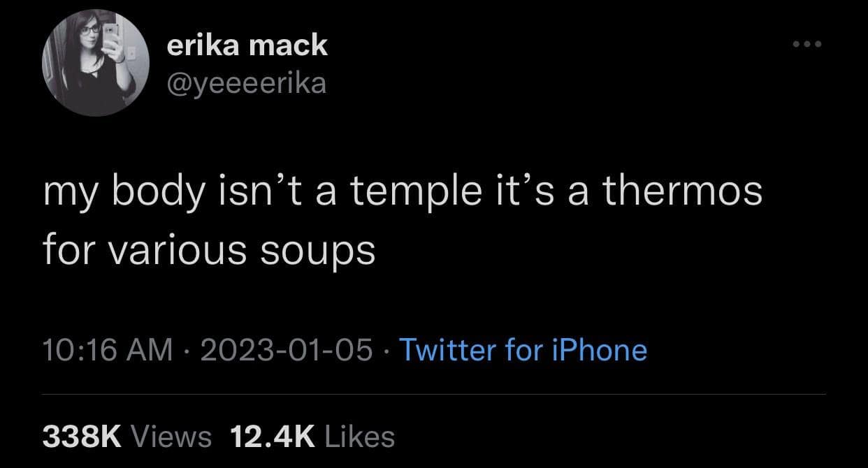
Task: Click the Twitter for iPhone source link
Action: click(x=524, y=349)
